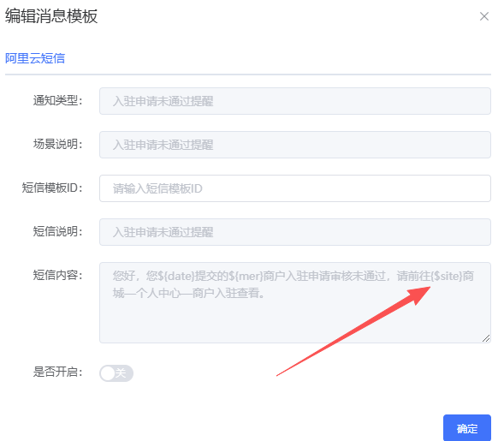Click inside the 短信内容 text area
Viewport: 504px width, 441px height.
(295, 302)
